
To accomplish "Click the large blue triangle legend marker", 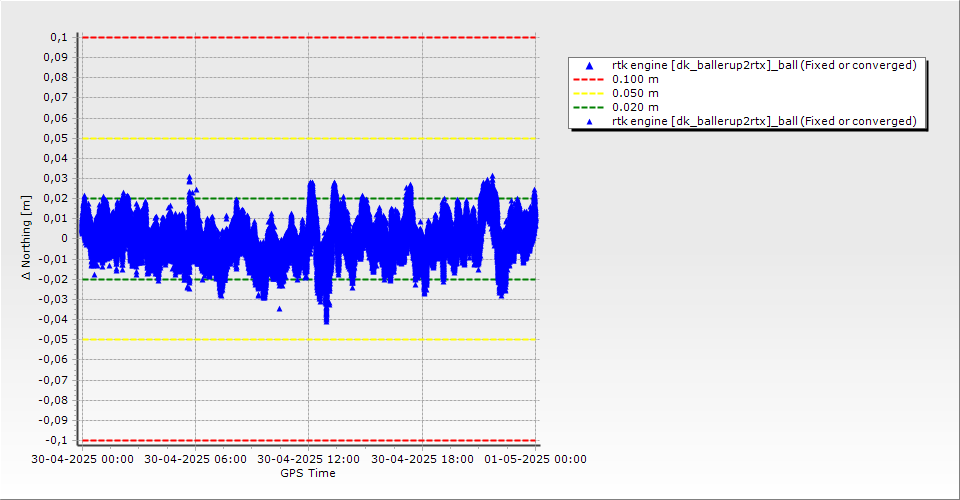I will point(590,65).
